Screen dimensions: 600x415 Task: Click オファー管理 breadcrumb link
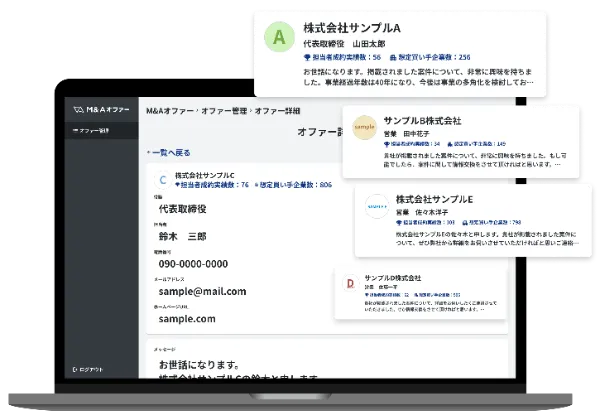click(x=224, y=111)
